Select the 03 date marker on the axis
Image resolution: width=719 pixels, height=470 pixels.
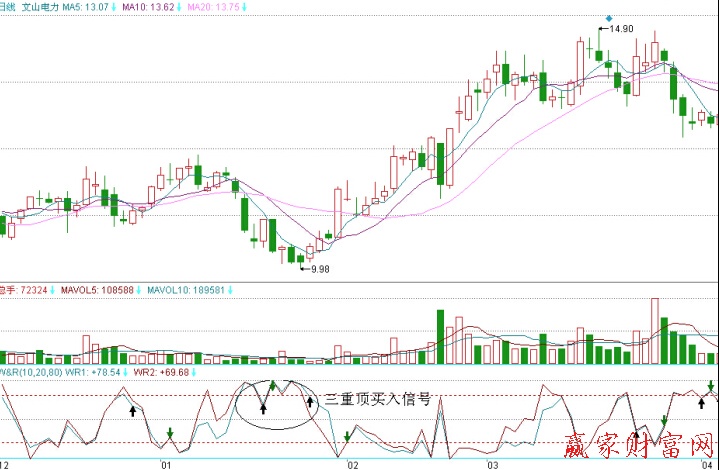[491, 465]
